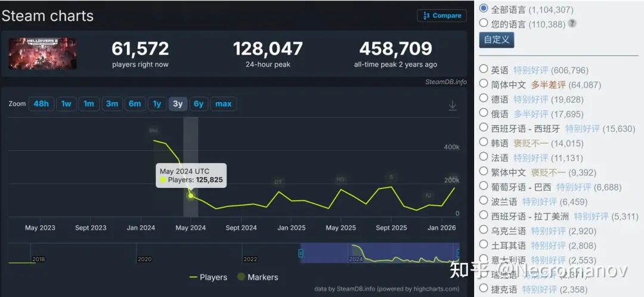Click the release marker flag near Jan 2024

(154, 131)
